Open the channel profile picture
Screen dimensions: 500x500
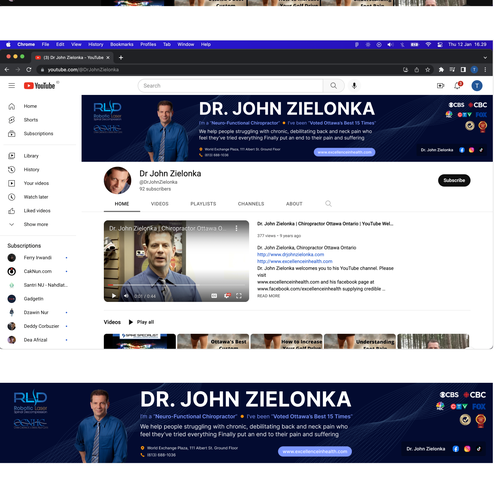click(x=117, y=180)
